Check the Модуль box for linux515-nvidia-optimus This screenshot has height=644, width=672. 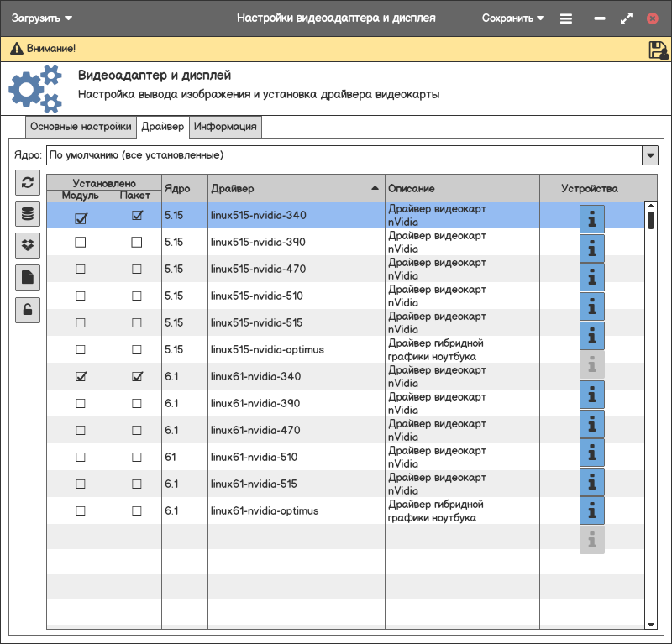pos(81,349)
